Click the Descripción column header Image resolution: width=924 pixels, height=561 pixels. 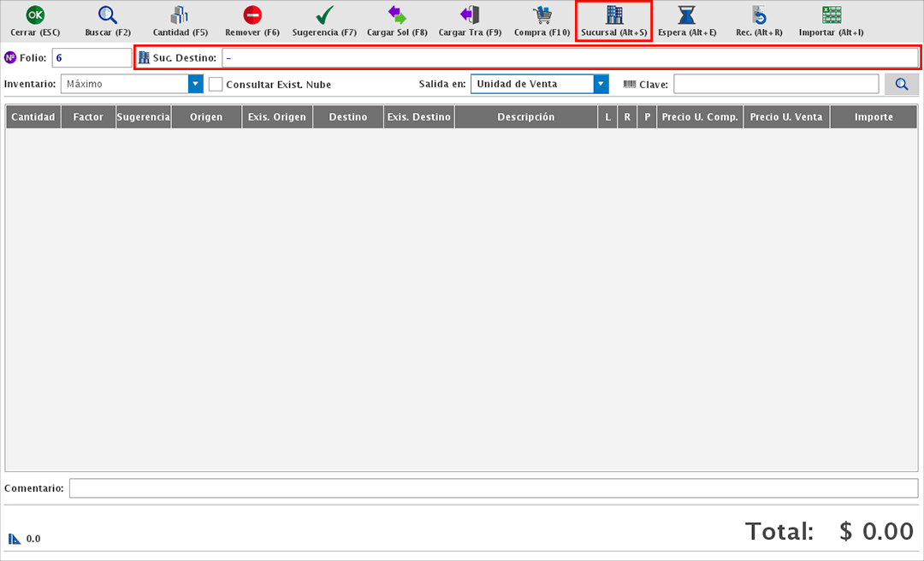coord(525,117)
